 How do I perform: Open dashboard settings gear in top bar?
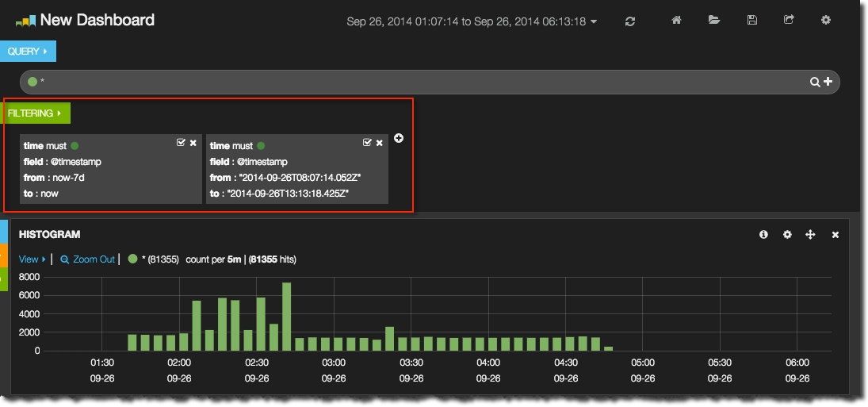(x=826, y=21)
